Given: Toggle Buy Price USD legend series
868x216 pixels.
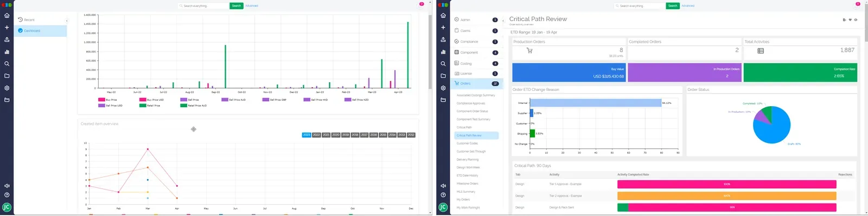Looking at the screenshot, I should pyautogui.click(x=151, y=100).
